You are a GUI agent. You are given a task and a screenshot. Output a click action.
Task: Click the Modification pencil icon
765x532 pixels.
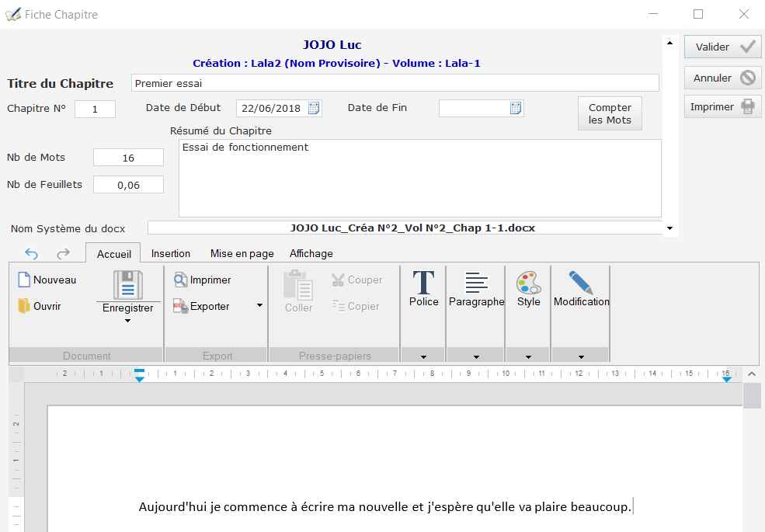[x=581, y=283]
